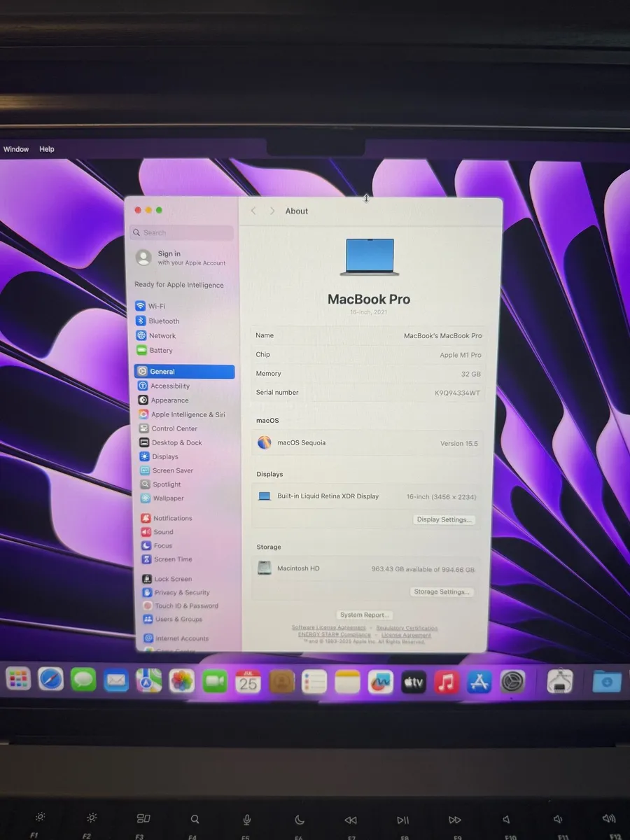630x840 pixels.
Task: Click the computer Name row value
Action: 442,336
